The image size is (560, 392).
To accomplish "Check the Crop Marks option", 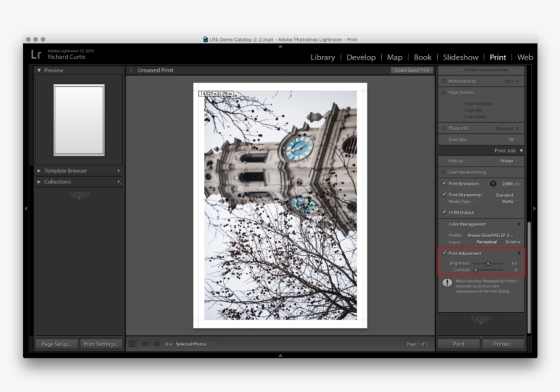I will [x=460, y=117].
